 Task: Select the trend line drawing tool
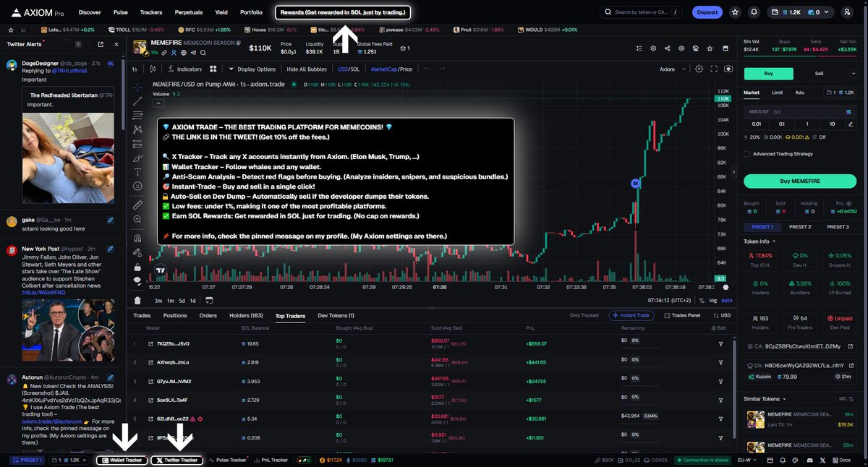point(137,101)
